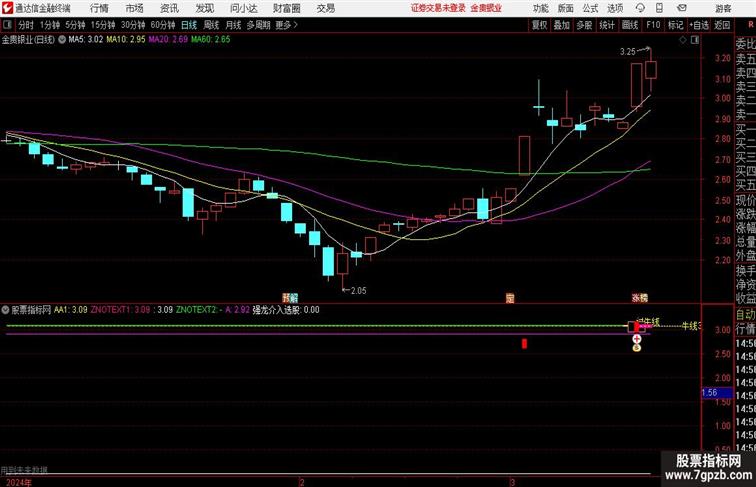Open the mail envelope icon
The height and width of the screenshot is (487, 756).
tap(682, 8)
